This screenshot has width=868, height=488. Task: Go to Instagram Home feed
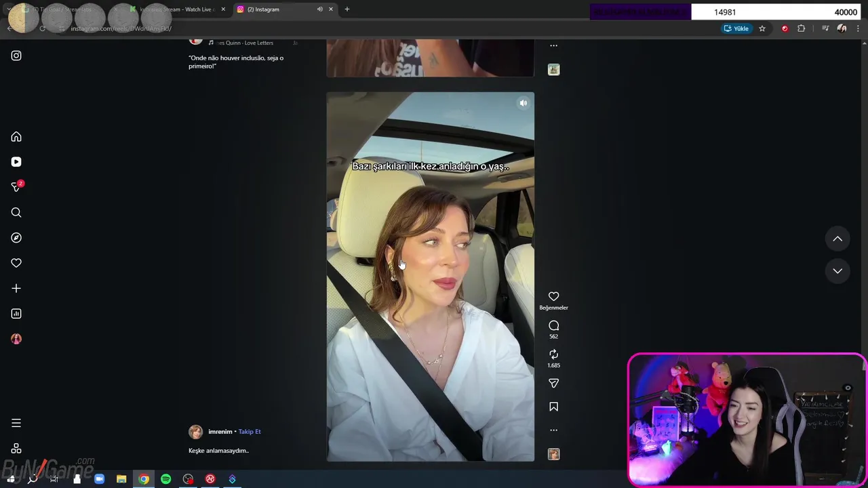click(16, 137)
